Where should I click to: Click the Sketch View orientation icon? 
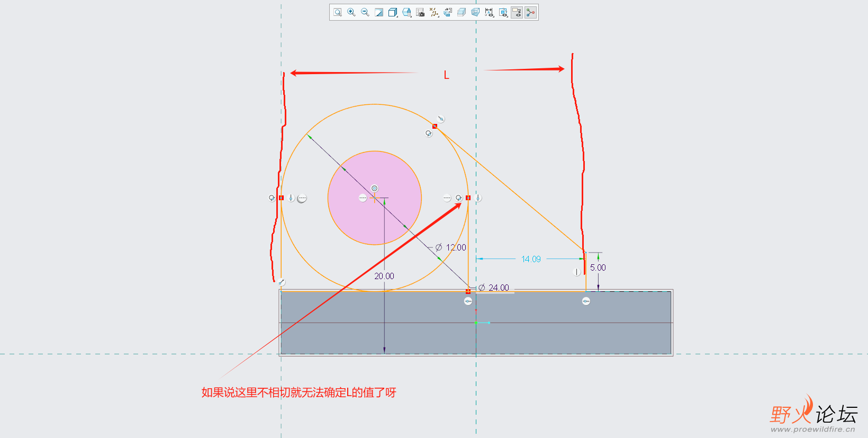tap(448, 12)
